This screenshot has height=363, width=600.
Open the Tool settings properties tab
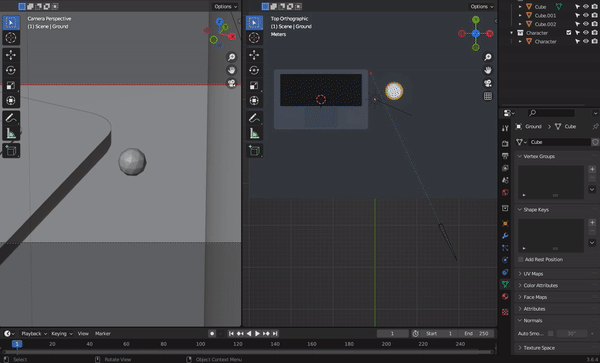505,128
